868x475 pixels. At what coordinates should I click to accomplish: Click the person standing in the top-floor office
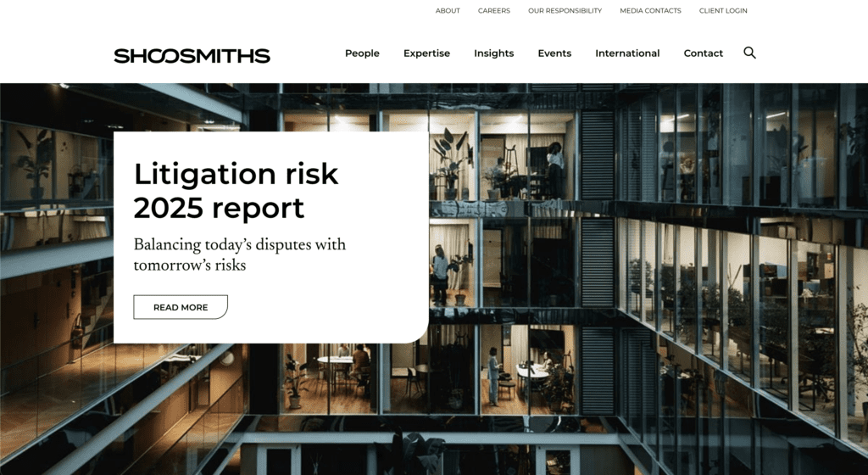(x=555, y=169)
